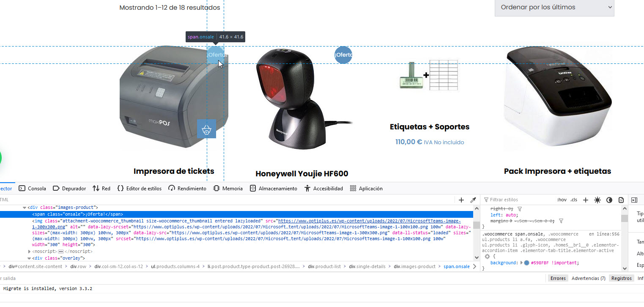Click the 110,00 € price text
Image resolution: width=644 pixels, height=307 pixels.
pos(408,142)
